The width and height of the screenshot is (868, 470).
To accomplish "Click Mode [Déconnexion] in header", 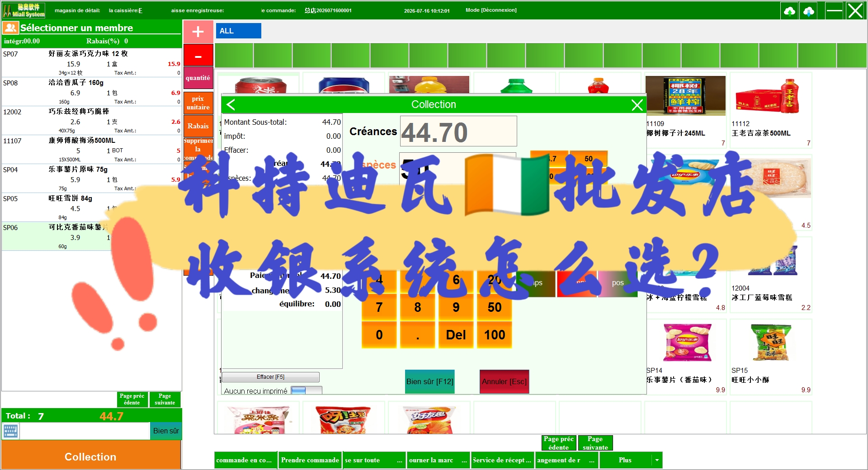I will [491, 10].
